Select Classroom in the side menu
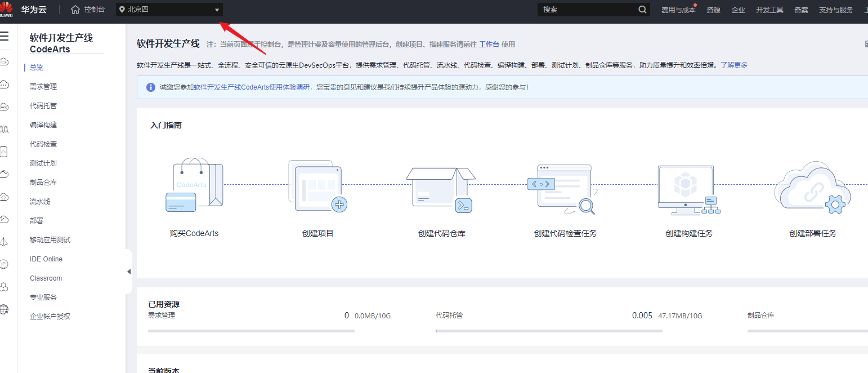 46,278
